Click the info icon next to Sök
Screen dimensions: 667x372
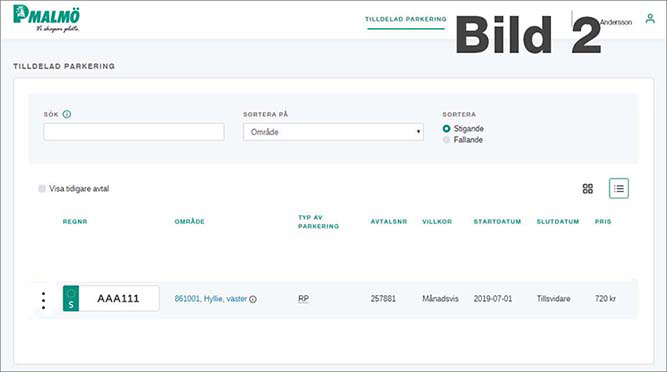67,114
